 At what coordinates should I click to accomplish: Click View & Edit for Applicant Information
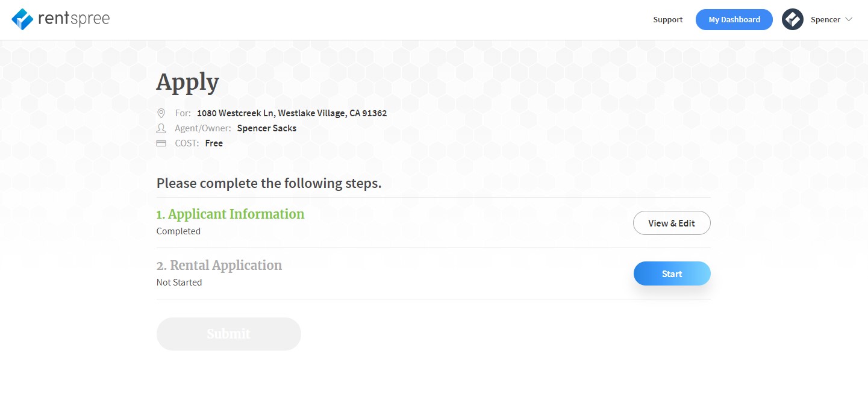click(x=672, y=223)
